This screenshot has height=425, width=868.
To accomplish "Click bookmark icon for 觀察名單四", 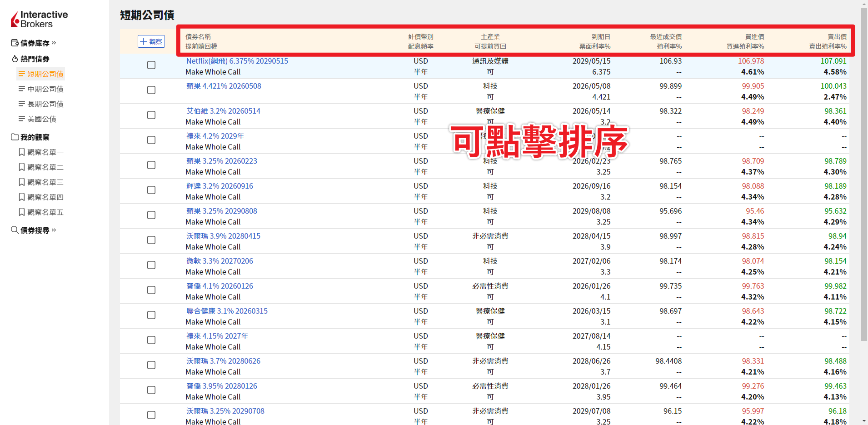I will point(21,197).
